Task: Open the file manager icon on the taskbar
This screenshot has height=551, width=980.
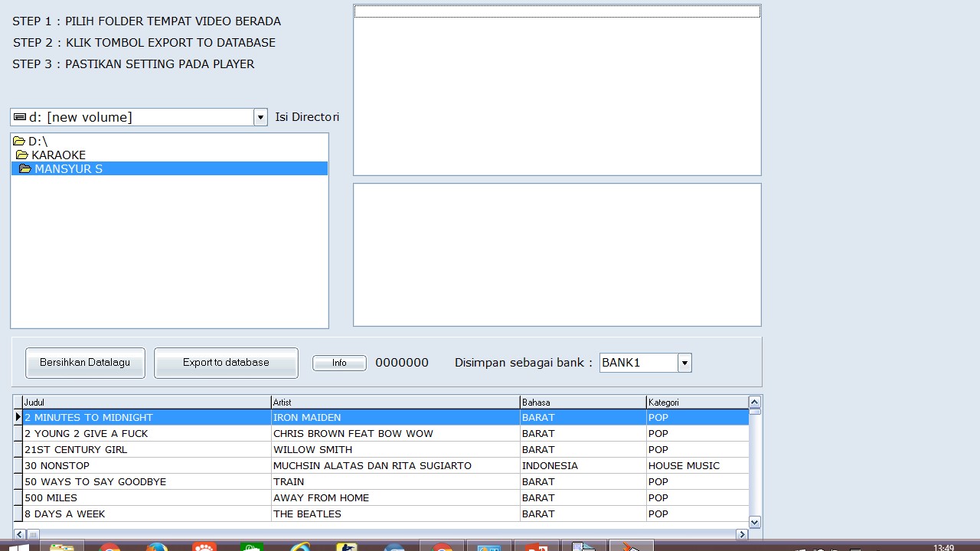Action: point(64,545)
